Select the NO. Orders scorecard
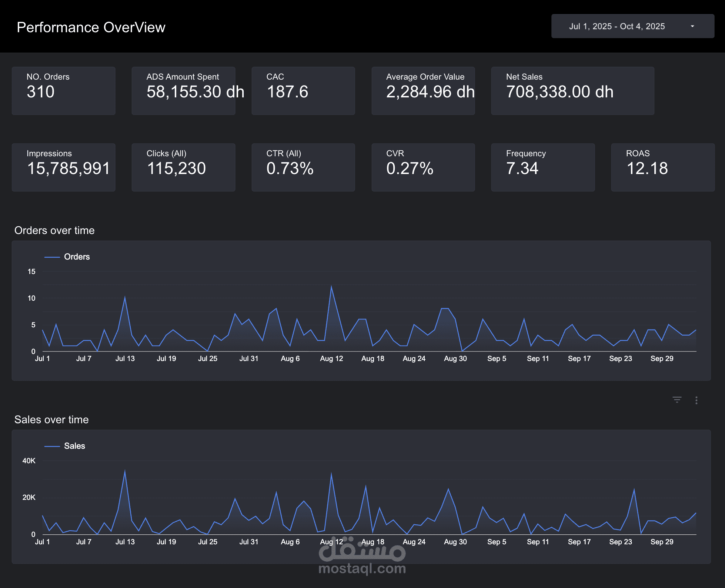725x588 pixels. (x=63, y=91)
